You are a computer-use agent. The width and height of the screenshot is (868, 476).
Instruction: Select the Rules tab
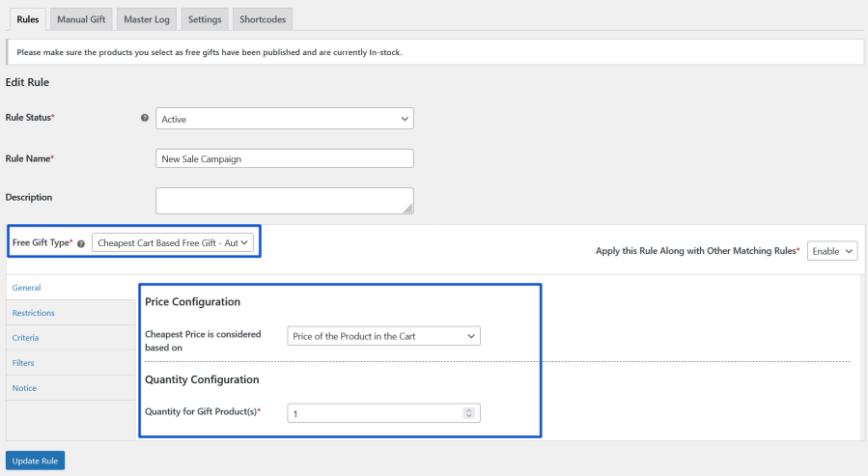pyautogui.click(x=28, y=19)
